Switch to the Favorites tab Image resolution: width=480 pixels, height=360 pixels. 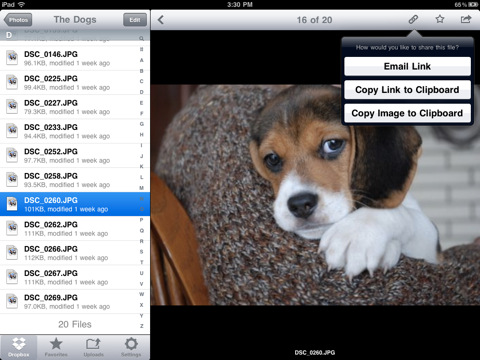tap(56, 347)
